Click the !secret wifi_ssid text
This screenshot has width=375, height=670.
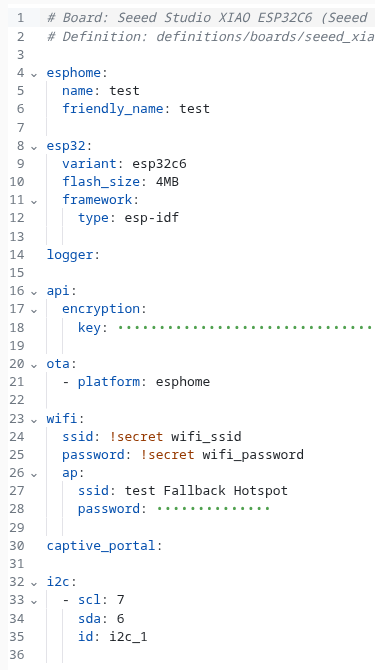point(175,437)
